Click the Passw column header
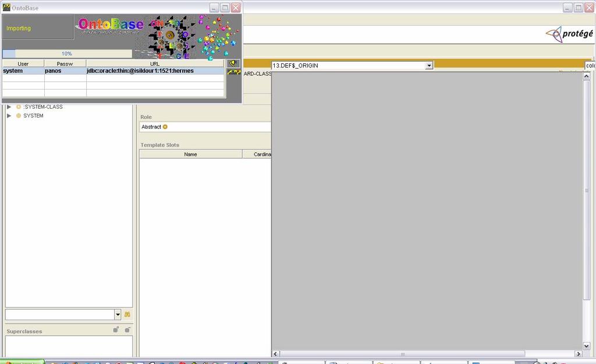The image size is (596, 364). (x=65, y=64)
